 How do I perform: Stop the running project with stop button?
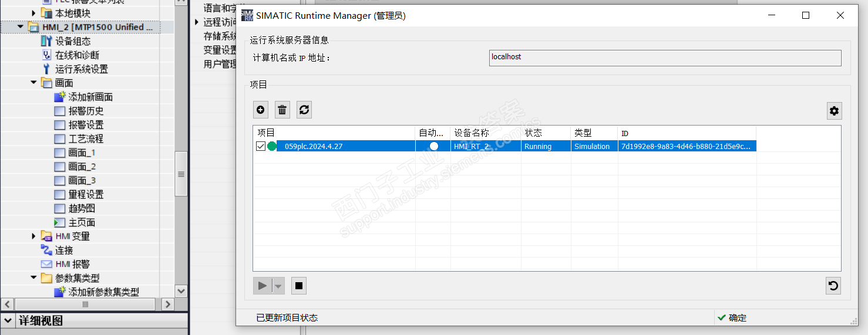[x=299, y=286]
